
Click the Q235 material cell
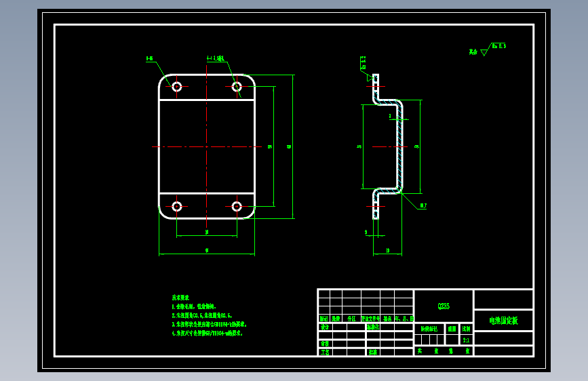(444, 306)
